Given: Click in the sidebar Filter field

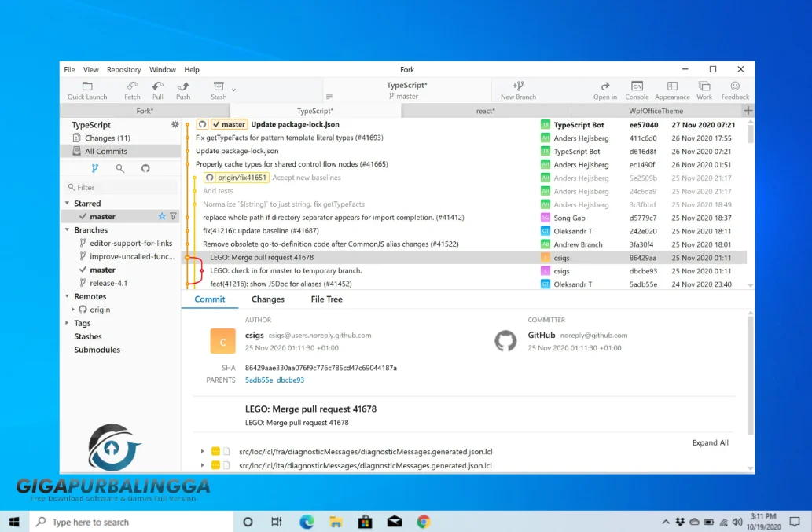Looking at the screenshot, I should (x=122, y=187).
